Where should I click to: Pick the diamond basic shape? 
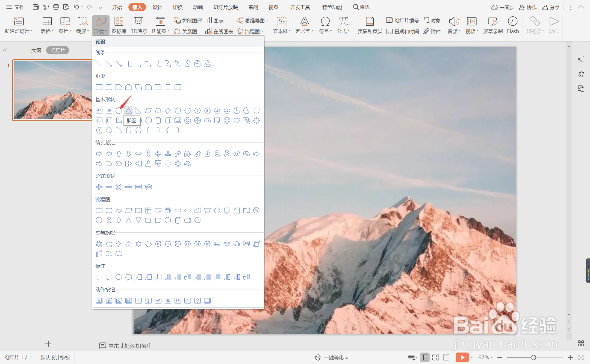[168, 111]
